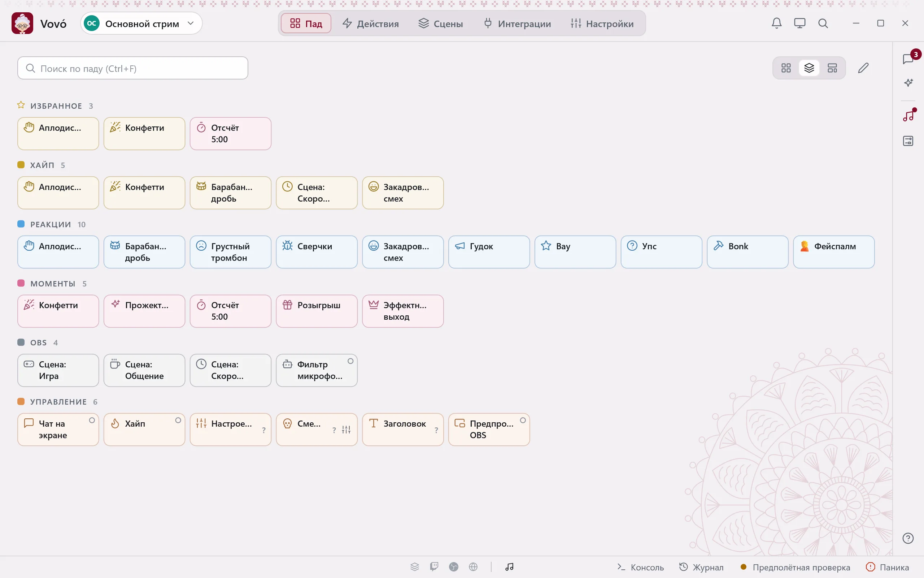Click the monitor display icon in header

point(799,23)
